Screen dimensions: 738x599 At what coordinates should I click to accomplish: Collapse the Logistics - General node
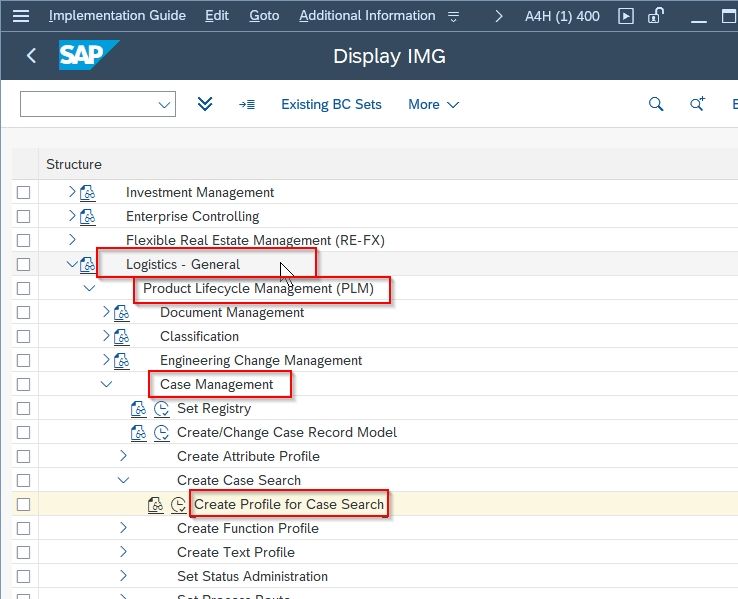[x=72, y=264]
